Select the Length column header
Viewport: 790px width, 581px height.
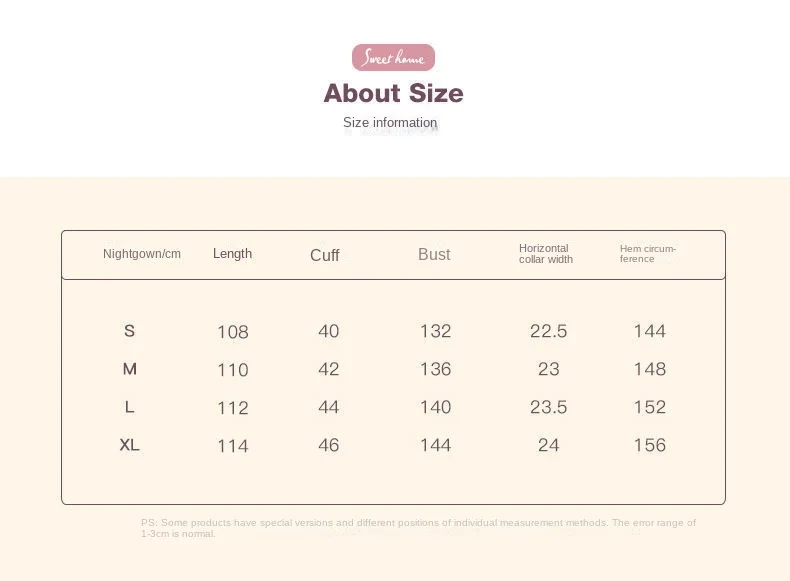point(232,254)
